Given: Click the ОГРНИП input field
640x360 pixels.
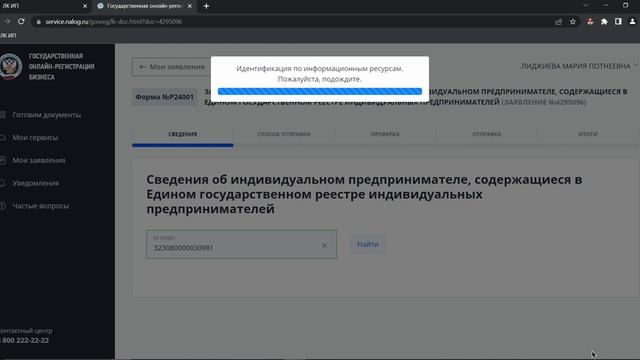Looking at the screenshot, I should (x=242, y=244).
